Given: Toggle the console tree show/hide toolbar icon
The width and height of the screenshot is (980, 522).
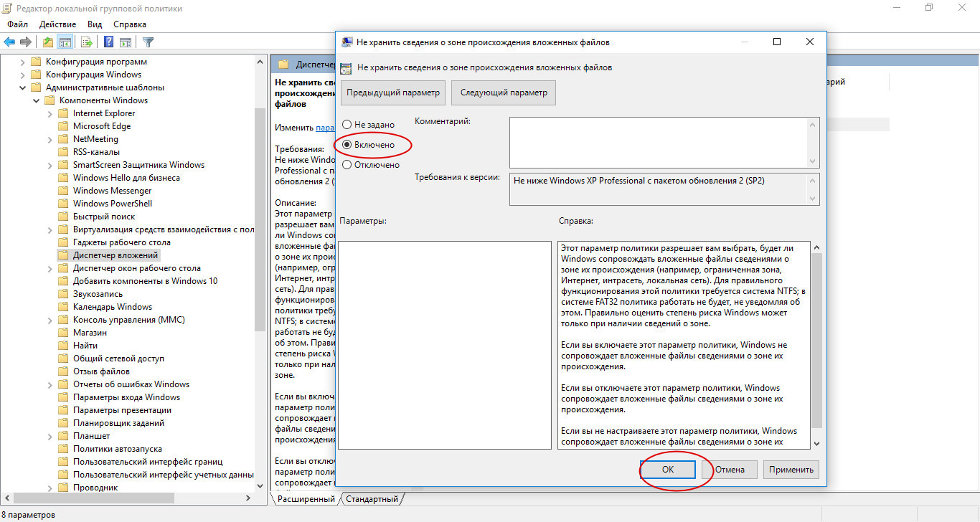Looking at the screenshot, I should point(65,42).
